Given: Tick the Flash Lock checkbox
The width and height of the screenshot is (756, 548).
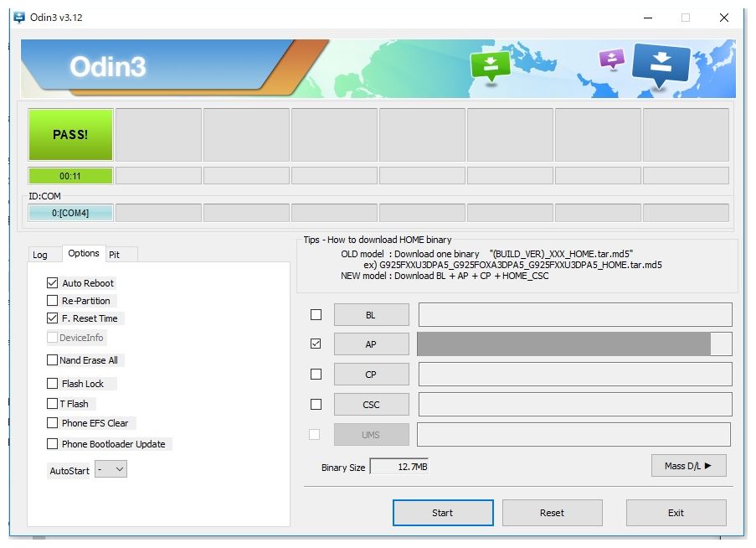Looking at the screenshot, I should coord(52,384).
